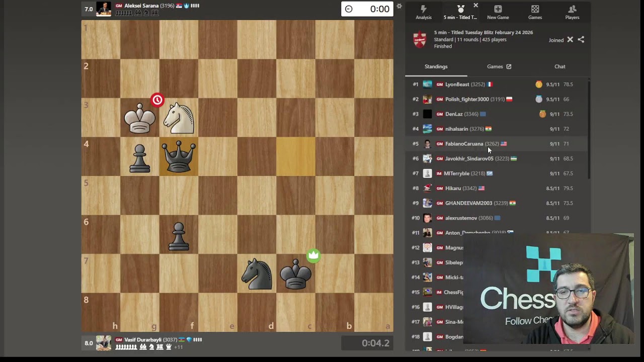Click the top player clock showing 0:00
The height and width of the screenshot is (362, 644).
[x=367, y=9]
